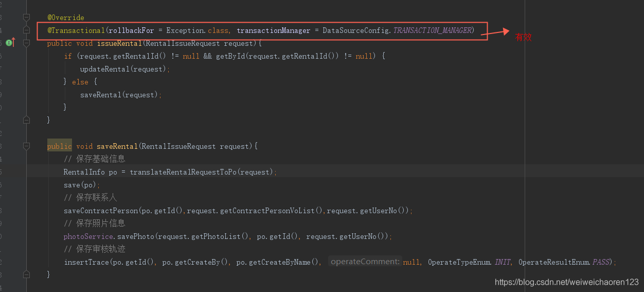This screenshot has width=644, height=292.
Task: Click the red 有效 annotation label
Action: click(x=523, y=37)
